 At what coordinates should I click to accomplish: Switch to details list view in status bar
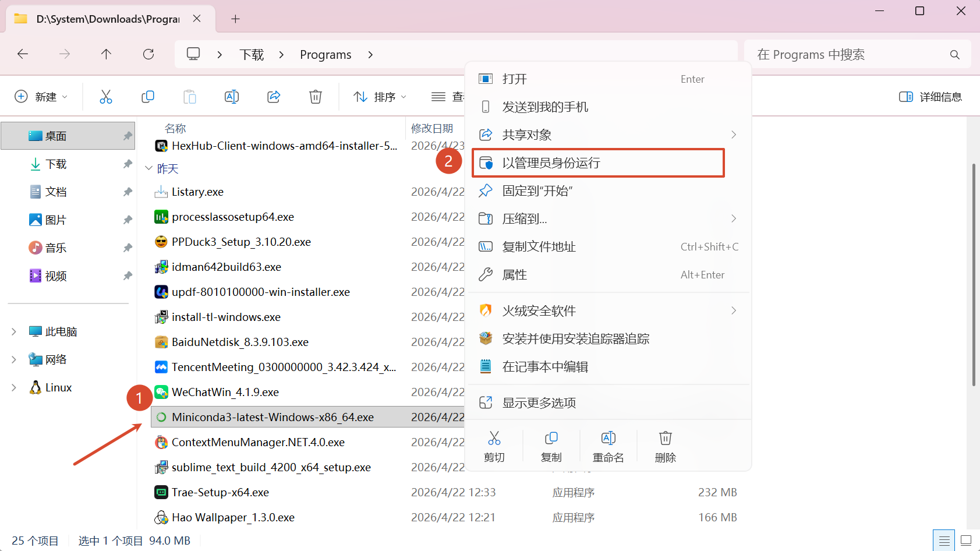pyautogui.click(x=944, y=541)
